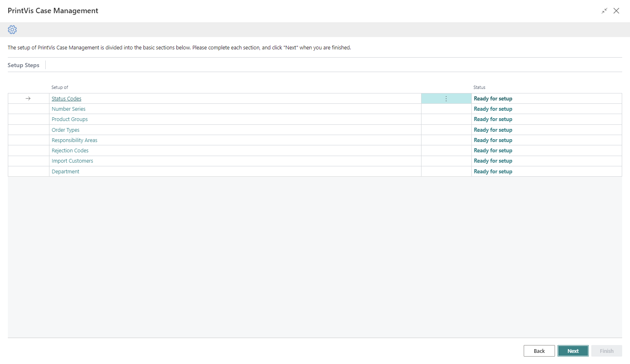Click the Finish button
Image resolution: width=630 pixels, height=364 pixels.
[x=607, y=351]
